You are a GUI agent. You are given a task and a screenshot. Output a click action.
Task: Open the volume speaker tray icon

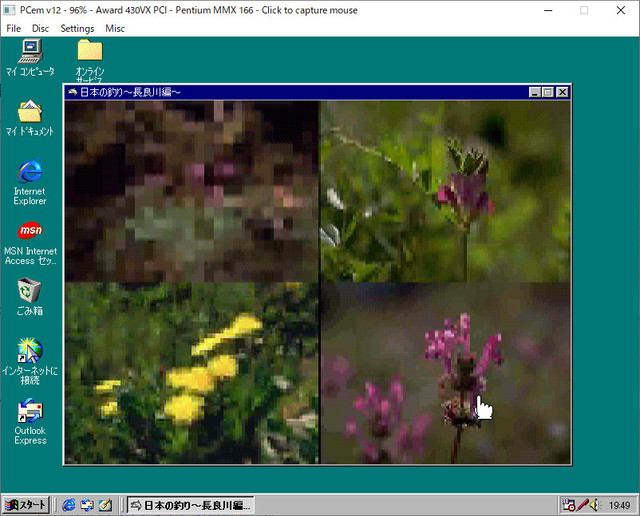pyautogui.click(x=594, y=505)
